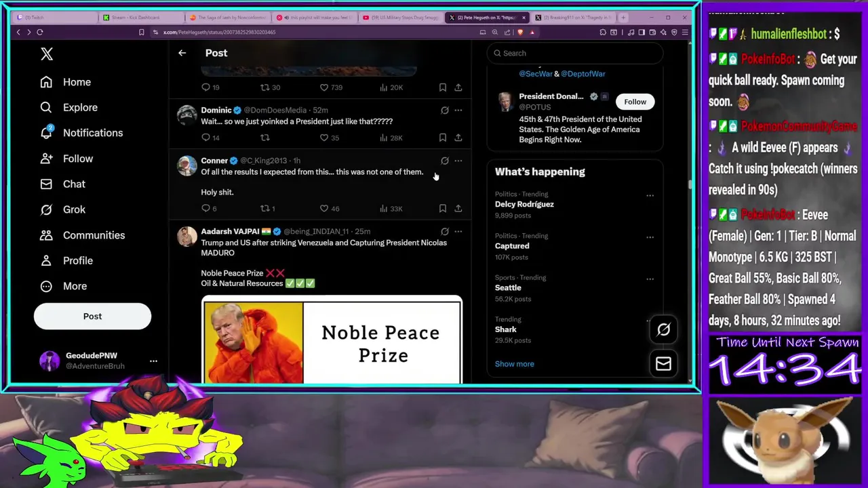The width and height of the screenshot is (868, 488).
Task: Open the Follow page in the sidebar
Action: pos(66,159)
